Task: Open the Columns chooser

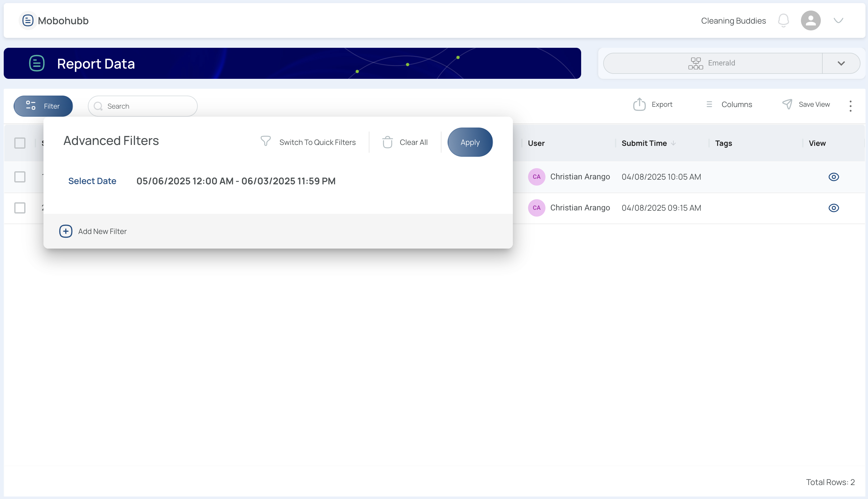Action: [729, 105]
